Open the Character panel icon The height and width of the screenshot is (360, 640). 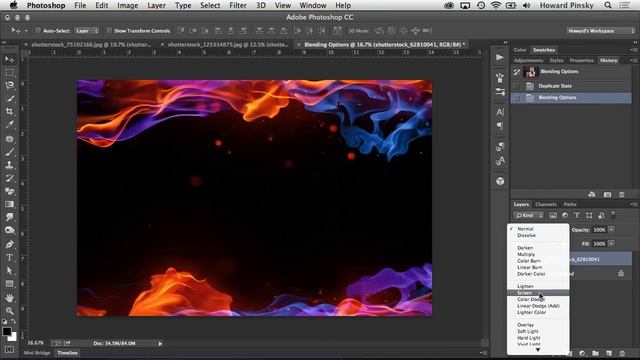[x=500, y=112]
